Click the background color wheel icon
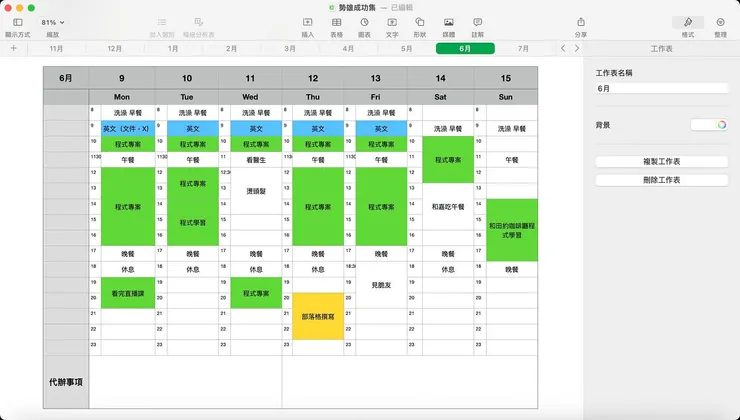Viewport: 740px width, 420px height. tap(722, 125)
